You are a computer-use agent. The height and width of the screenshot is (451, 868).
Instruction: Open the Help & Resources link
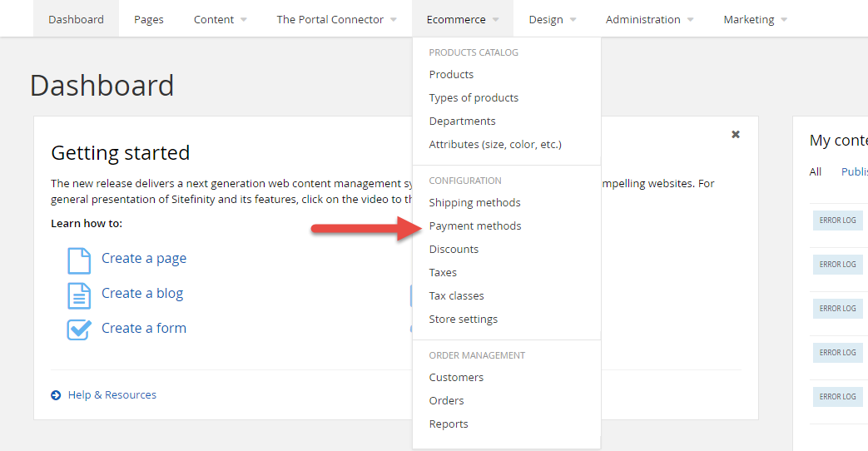click(x=112, y=394)
